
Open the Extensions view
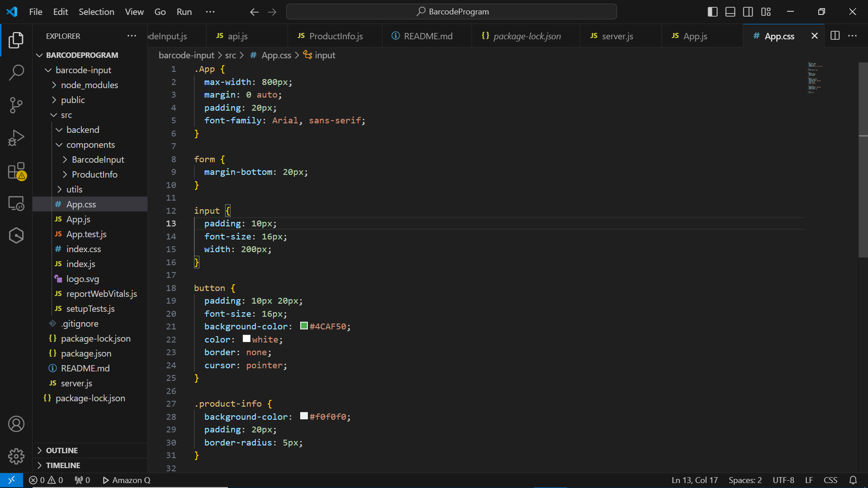pos(16,171)
